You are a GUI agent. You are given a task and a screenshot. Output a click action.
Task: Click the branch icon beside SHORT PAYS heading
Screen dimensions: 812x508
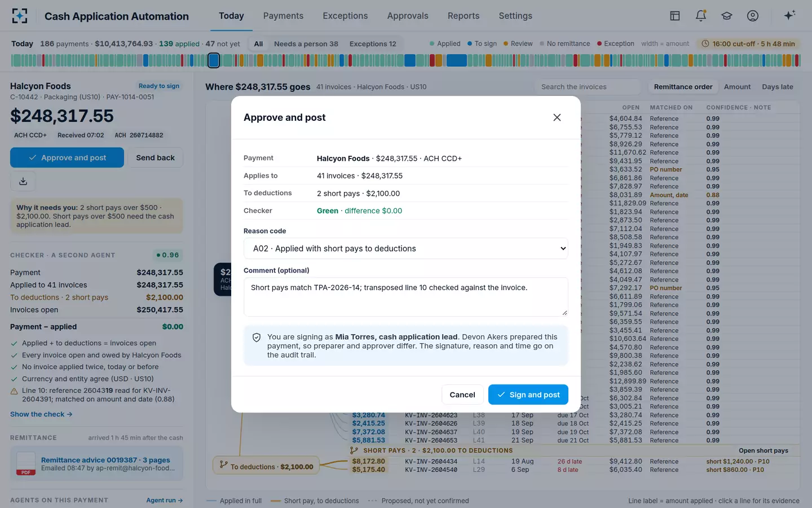point(354,450)
